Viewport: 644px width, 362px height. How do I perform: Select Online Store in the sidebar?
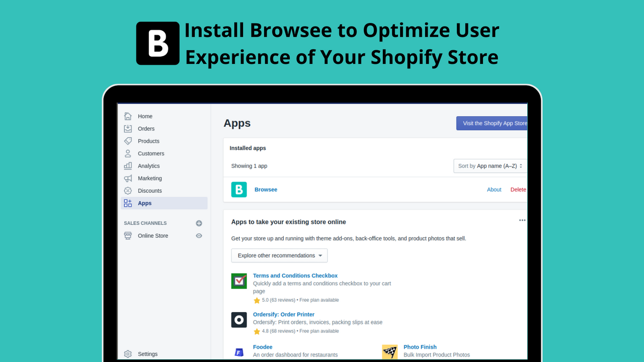point(152,235)
